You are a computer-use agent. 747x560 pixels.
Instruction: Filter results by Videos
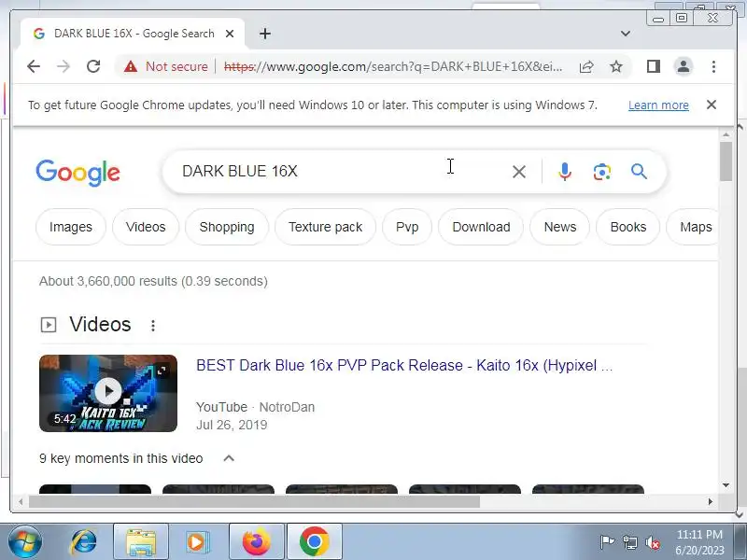coord(146,227)
